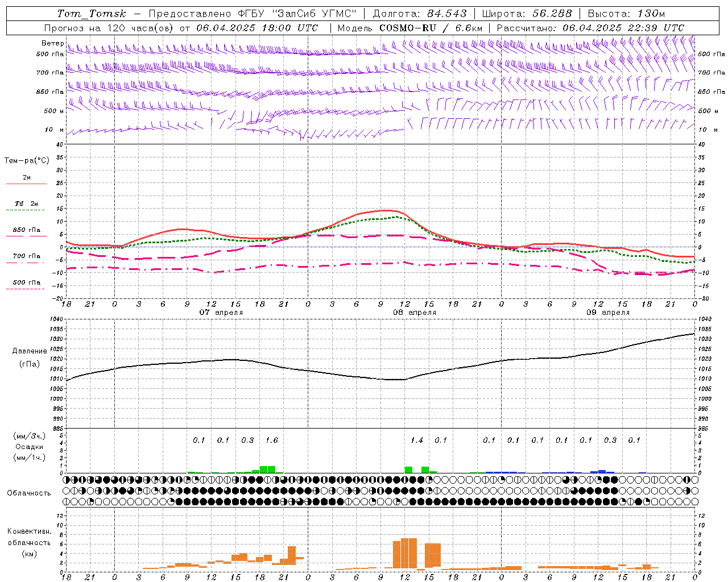
Task: Click the 700 гПа temperature legend entry
Action: point(26,256)
